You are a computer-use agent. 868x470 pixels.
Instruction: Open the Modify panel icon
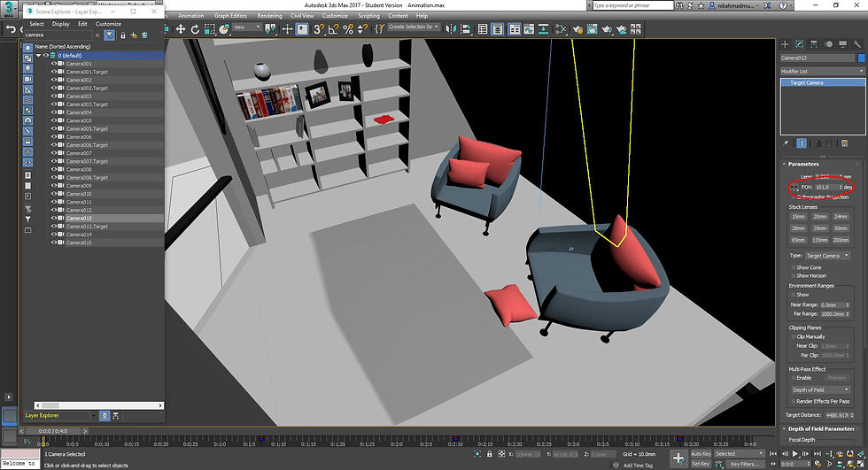[799, 44]
